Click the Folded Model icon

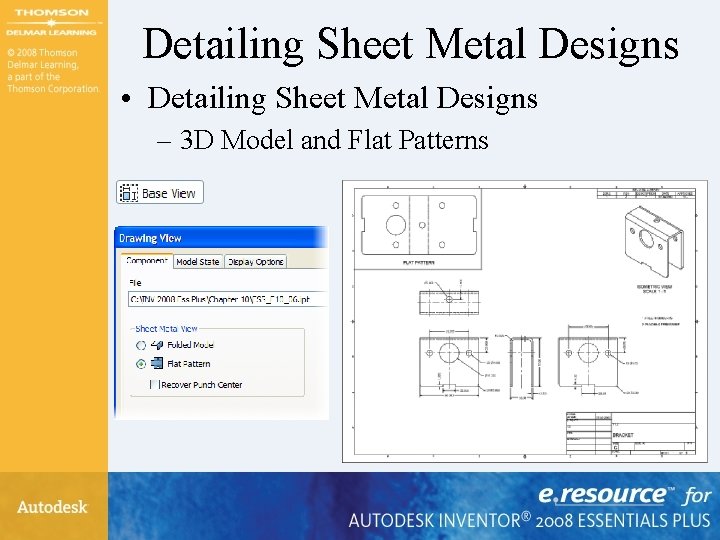[x=157, y=344]
